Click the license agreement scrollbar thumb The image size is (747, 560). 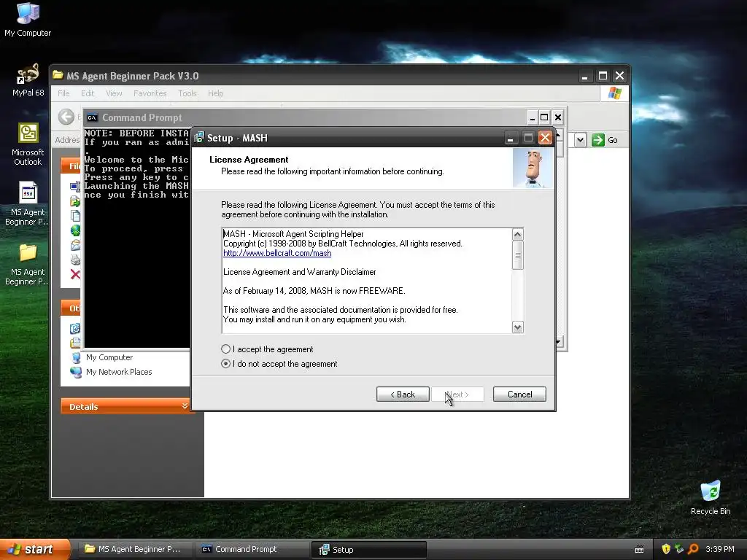518,255
